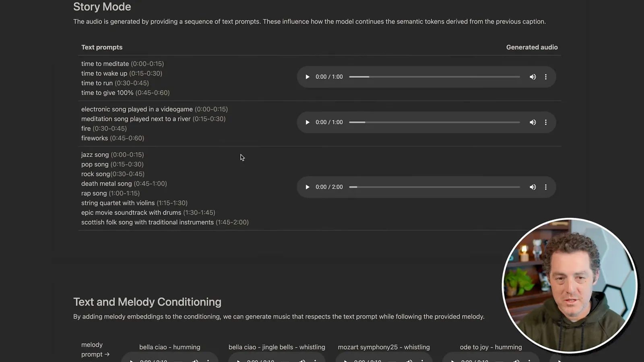Click the 'Text prompts' column header
Screen dimensions: 644x362
102,47
